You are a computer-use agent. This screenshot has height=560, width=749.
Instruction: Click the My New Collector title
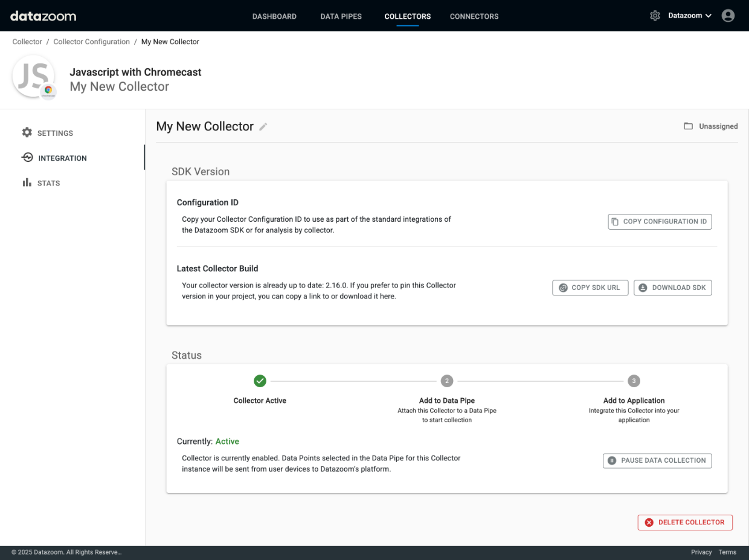click(x=205, y=126)
